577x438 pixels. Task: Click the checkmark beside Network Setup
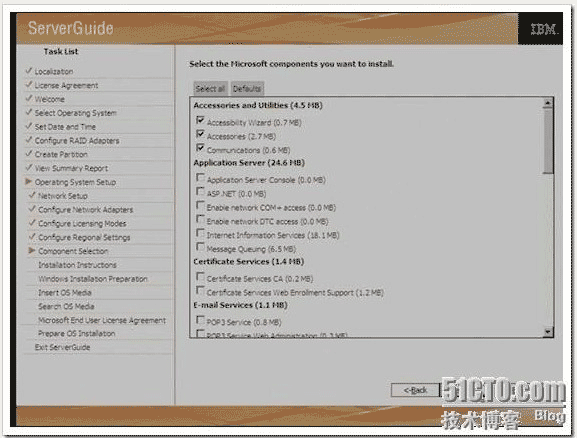(32, 195)
